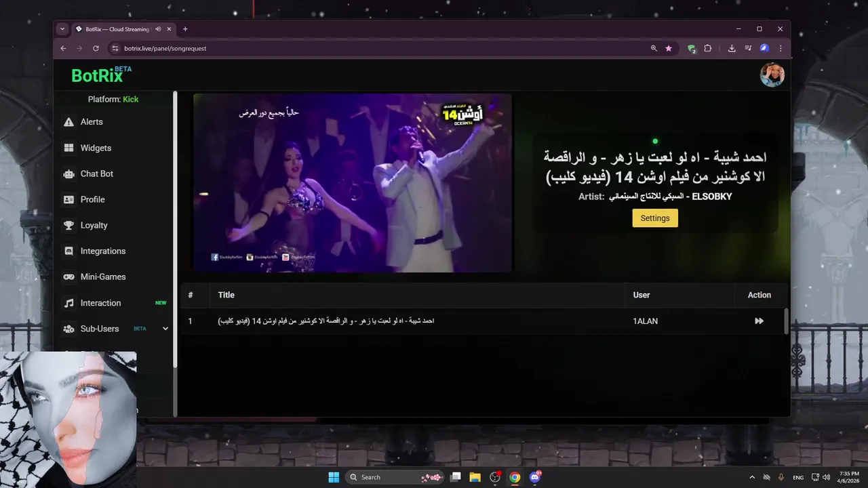The height and width of the screenshot is (488, 868).
Task: Click the queued song title in row 1
Action: [326, 321]
